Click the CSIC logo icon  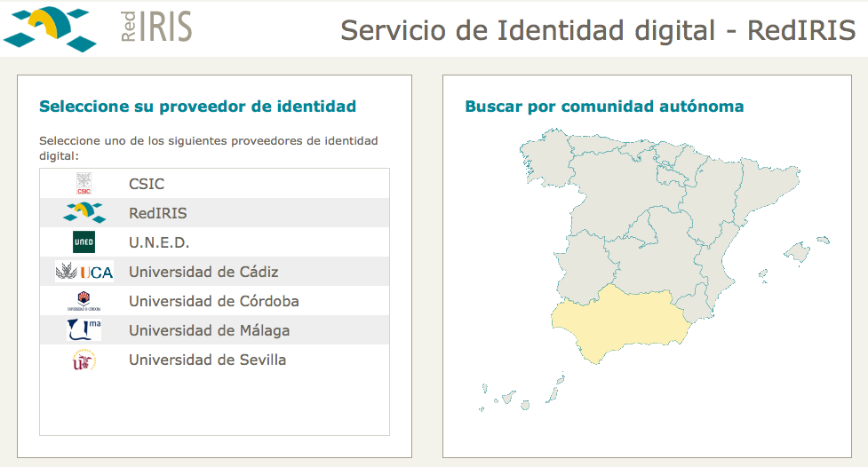tap(84, 183)
